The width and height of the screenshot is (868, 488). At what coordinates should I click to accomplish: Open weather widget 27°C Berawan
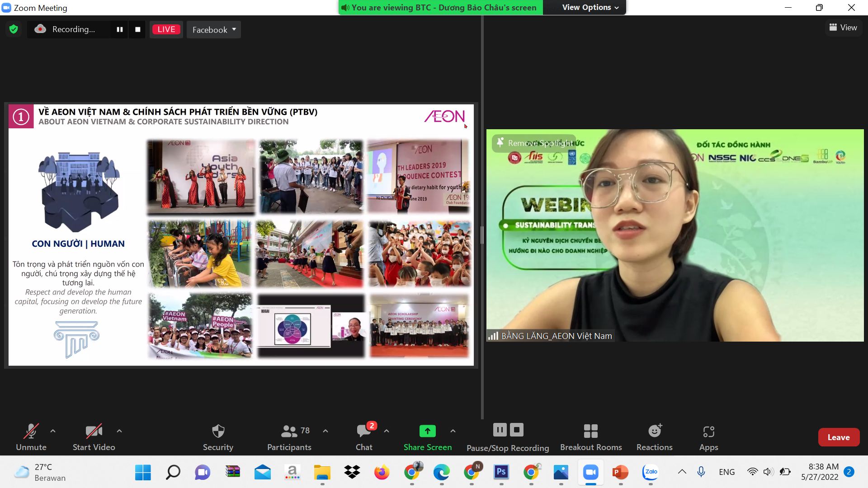[40, 472]
